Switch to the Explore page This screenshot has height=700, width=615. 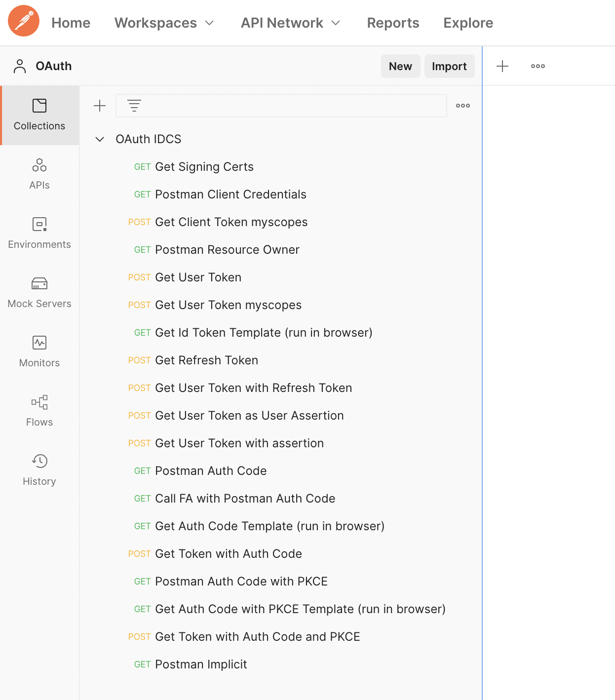coord(467,23)
